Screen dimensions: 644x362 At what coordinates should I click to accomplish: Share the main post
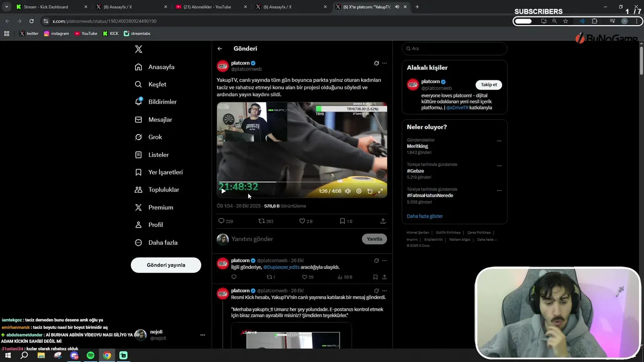383,221
